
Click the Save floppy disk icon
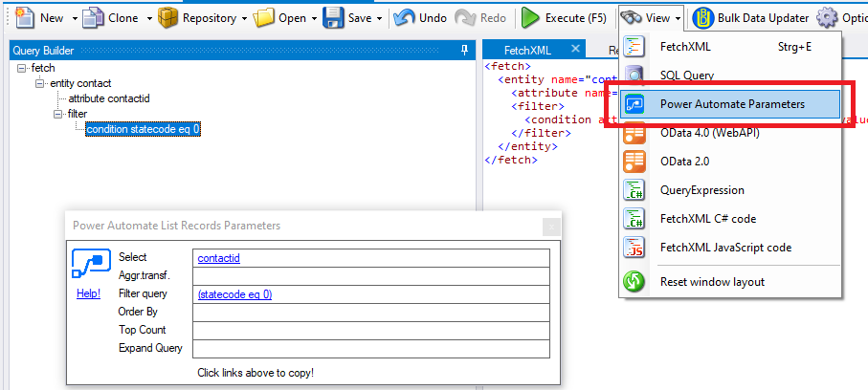(x=333, y=18)
